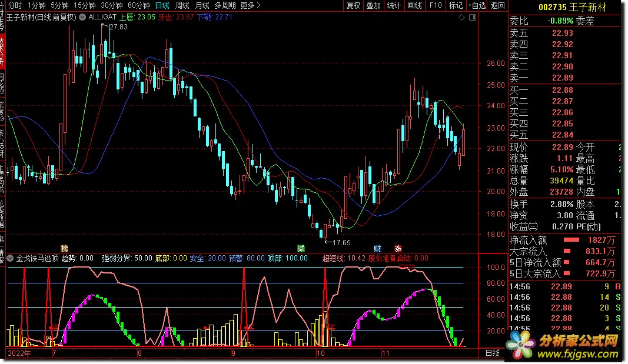Expand ALLIGAT indicator dropdown arrow
This screenshot has height=364, width=628.
(x=82, y=17)
